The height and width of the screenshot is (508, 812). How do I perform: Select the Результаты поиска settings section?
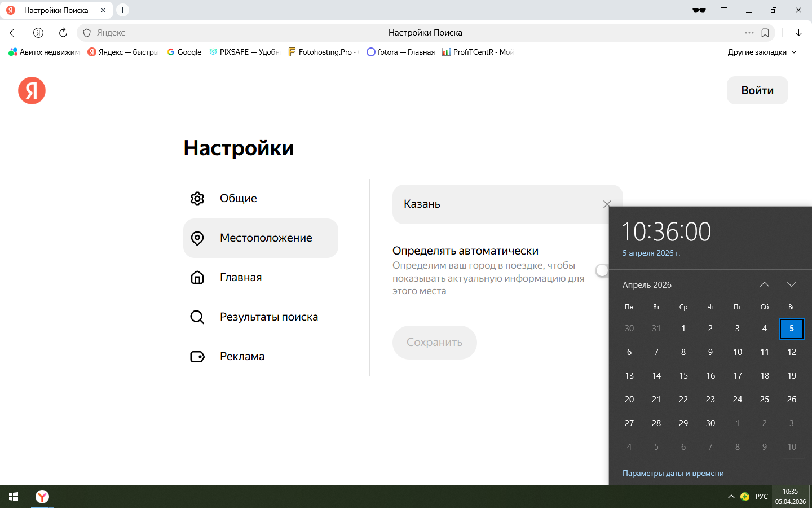click(268, 317)
